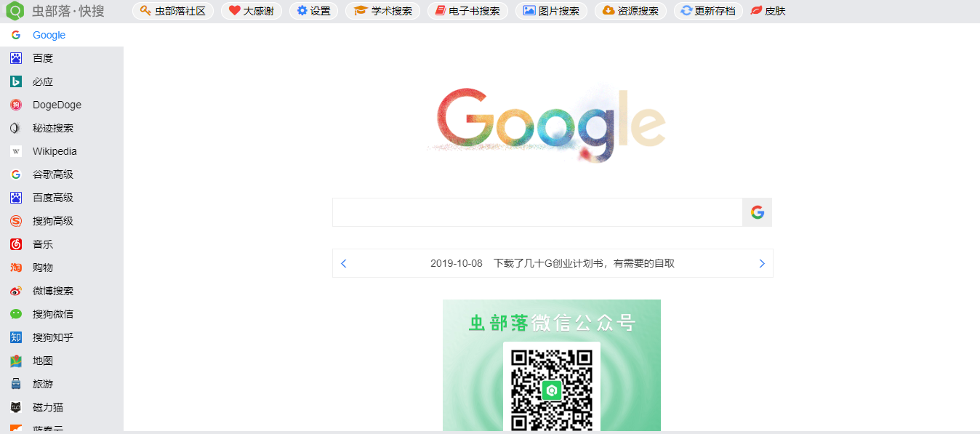Select 搜狗高级 Sogou icon

click(x=16, y=221)
